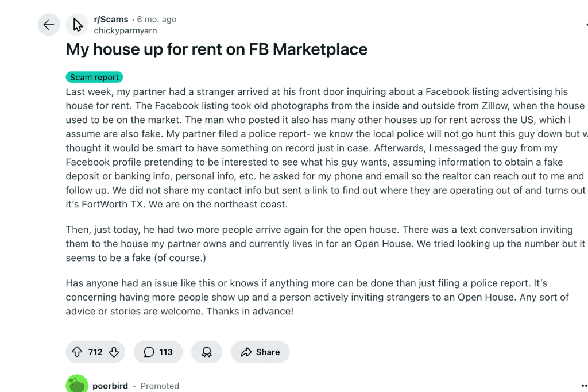Click the r/Scams community avatar
This screenshot has width=588, height=392.
[77, 24]
